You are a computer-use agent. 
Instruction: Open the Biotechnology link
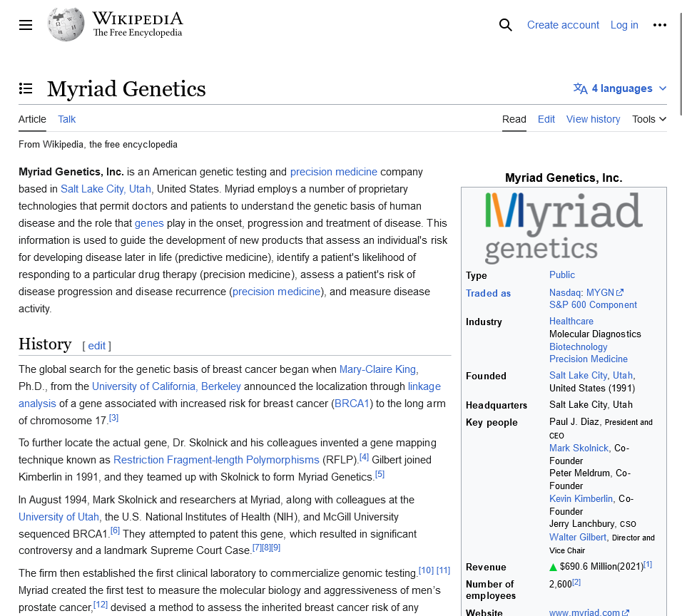(x=578, y=347)
